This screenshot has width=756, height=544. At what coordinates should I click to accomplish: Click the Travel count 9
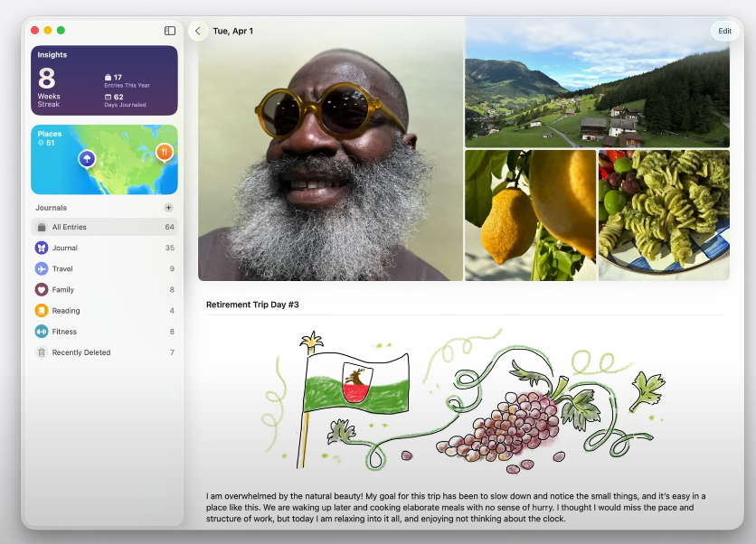(172, 269)
